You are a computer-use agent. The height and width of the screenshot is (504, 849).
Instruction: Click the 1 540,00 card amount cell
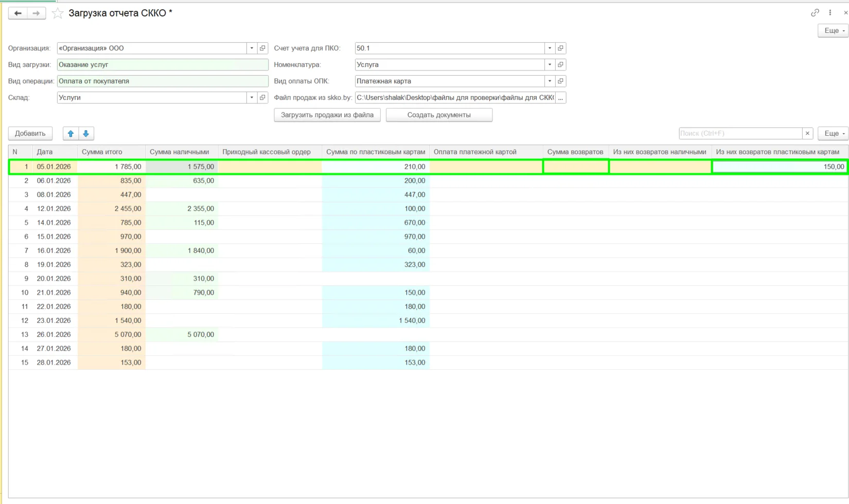pos(376,321)
